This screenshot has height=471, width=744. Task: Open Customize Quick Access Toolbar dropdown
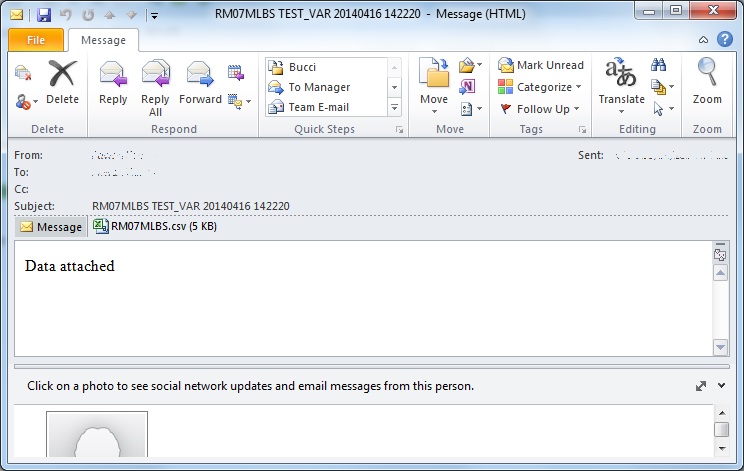(154, 16)
